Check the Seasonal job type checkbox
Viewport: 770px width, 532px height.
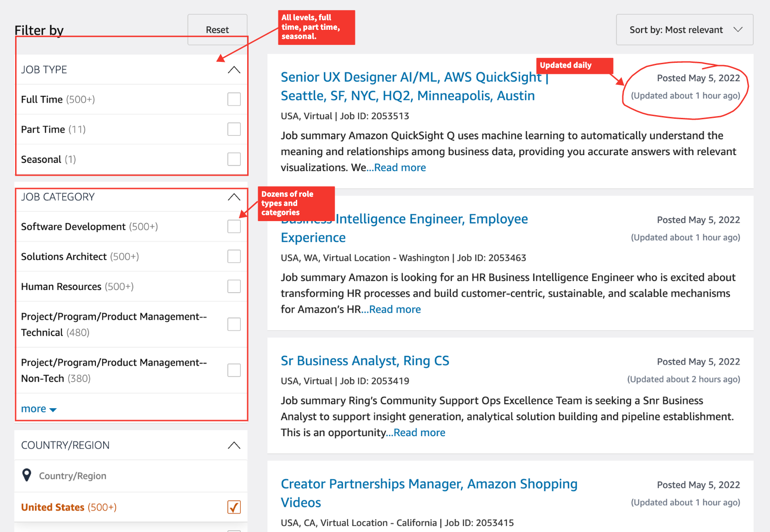coord(234,159)
